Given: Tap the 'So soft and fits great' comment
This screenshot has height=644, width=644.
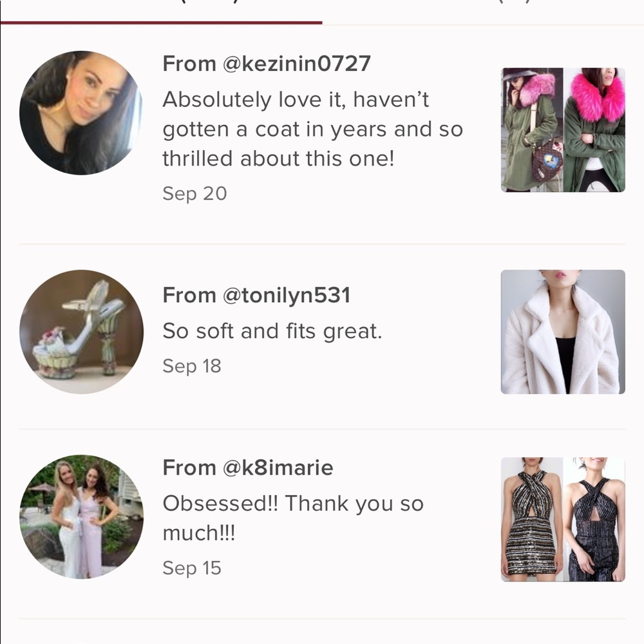Looking at the screenshot, I should tap(272, 331).
